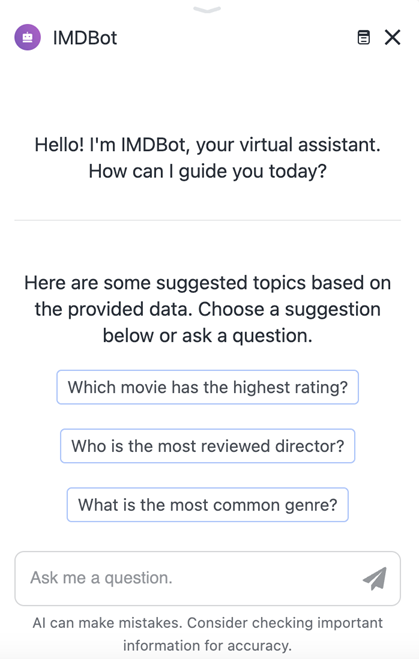Image resolution: width=419 pixels, height=659 pixels.
Task: Click the IMDBot title text
Action: click(85, 38)
